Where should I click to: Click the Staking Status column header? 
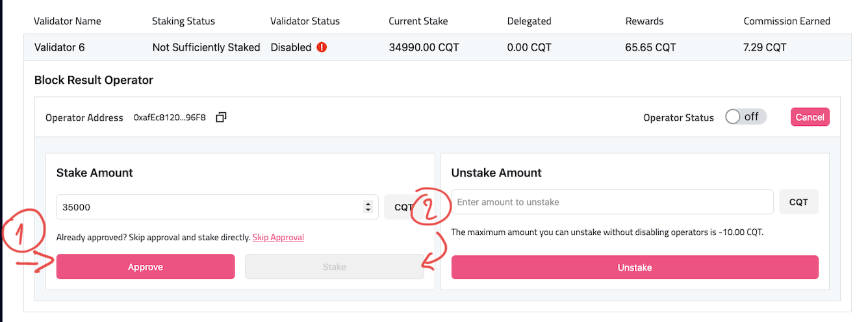[x=183, y=21]
